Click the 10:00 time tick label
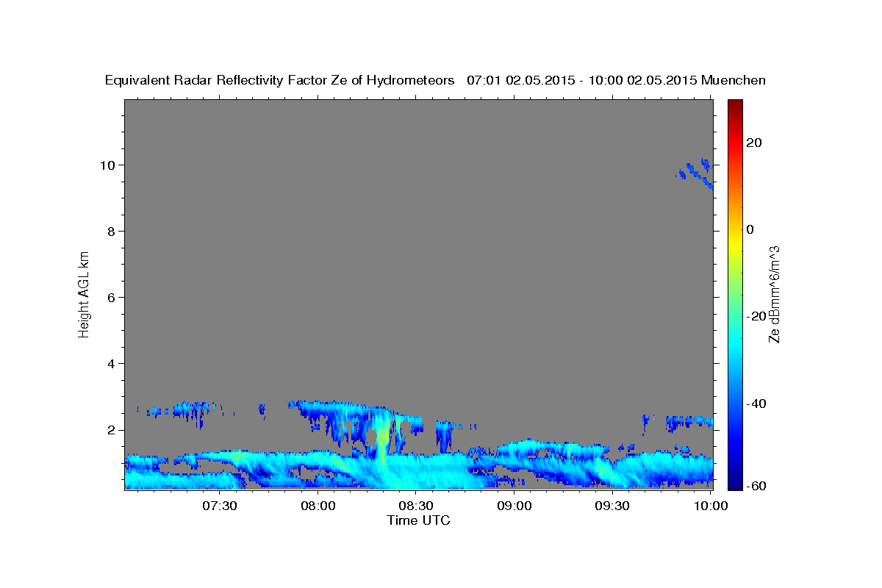 [710, 506]
